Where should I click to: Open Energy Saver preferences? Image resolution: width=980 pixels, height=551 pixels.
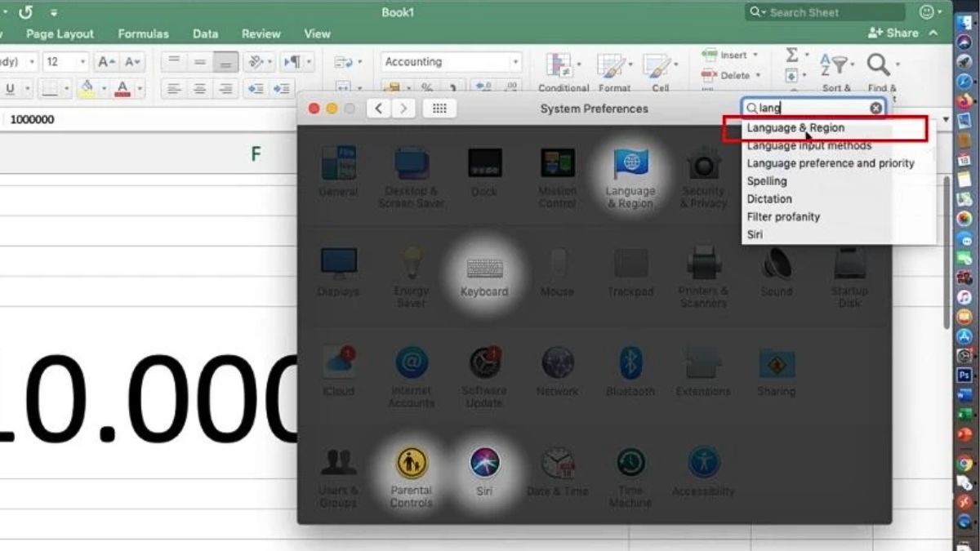412,278
